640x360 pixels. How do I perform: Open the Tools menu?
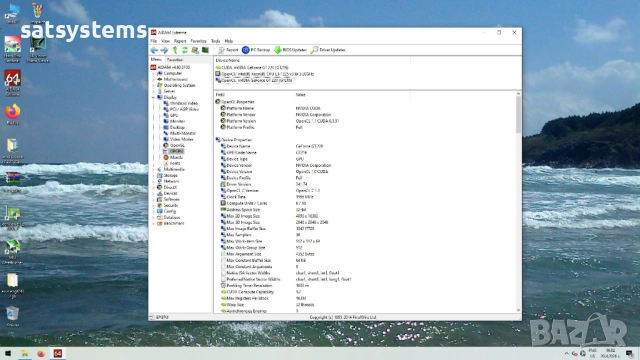(x=216, y=41)
